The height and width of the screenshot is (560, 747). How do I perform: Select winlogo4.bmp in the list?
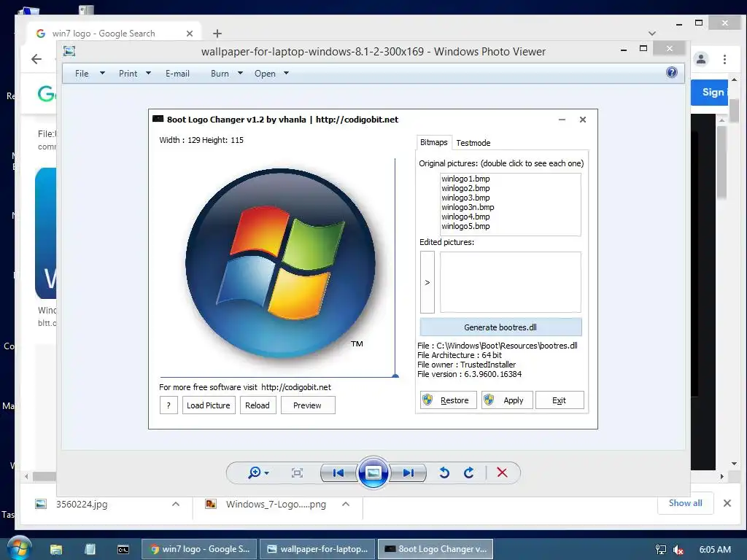tap(465, 217)
